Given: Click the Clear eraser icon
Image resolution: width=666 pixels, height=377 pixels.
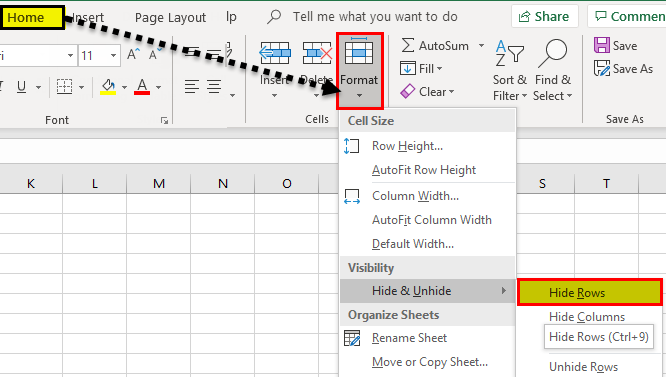Looking at the screenshot, I should (x=408, y=91).
